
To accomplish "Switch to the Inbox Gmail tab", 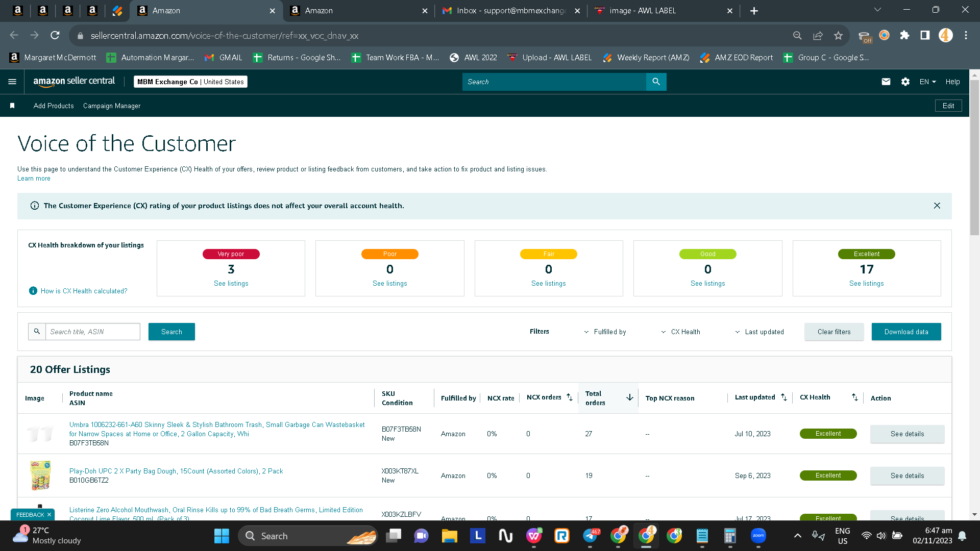I will [x=511, y=11].
